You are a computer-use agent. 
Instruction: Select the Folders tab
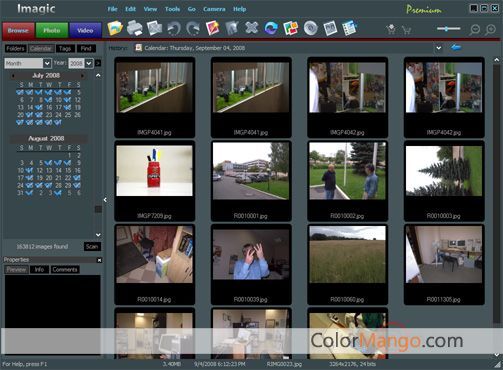[15, 49]
